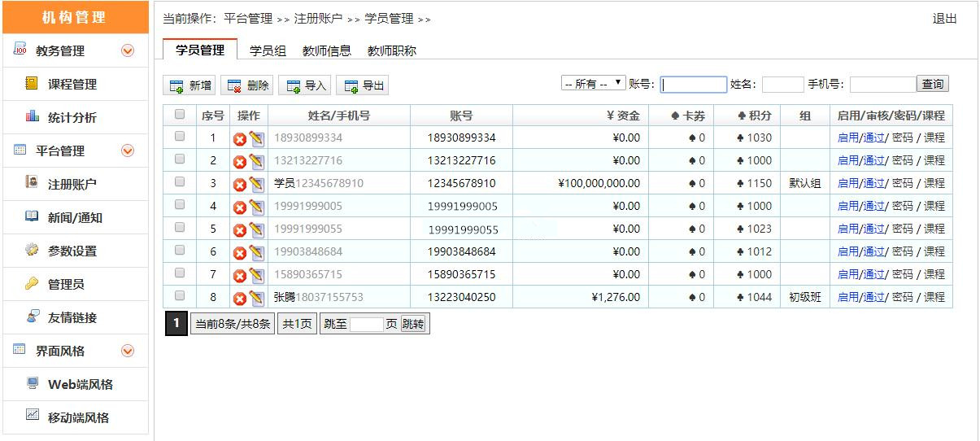Open 友情链接 in the sidebar
The width and height of the screenshot is (980, 441).
coord(76,317)
